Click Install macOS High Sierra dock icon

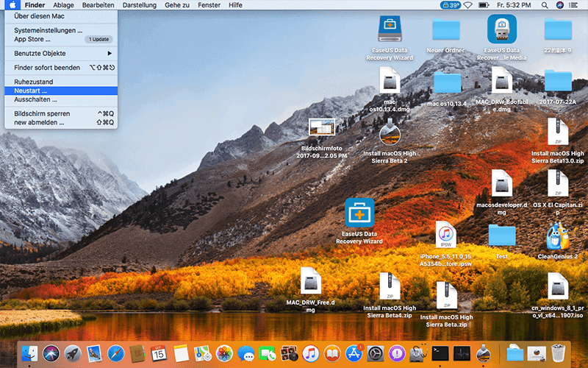point(484,353)
